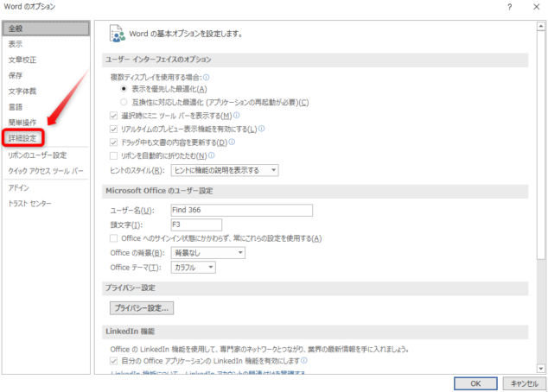Click the プライバシー設定... button

click(142, 308)
